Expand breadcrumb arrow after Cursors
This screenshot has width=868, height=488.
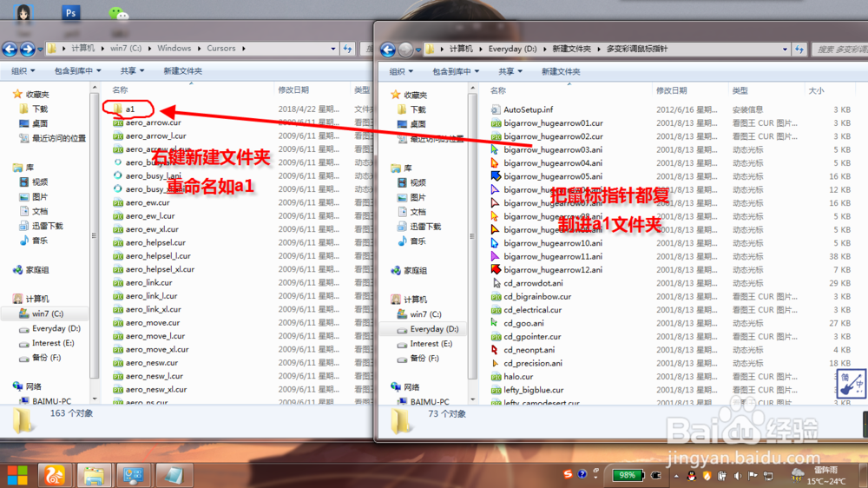pyautogui.click(x=244, y=49)
